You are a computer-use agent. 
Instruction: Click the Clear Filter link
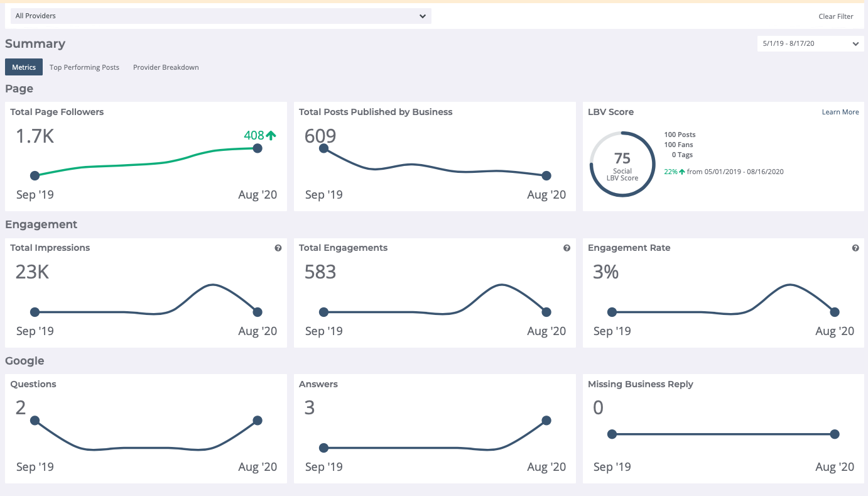[x=835, y=16]
